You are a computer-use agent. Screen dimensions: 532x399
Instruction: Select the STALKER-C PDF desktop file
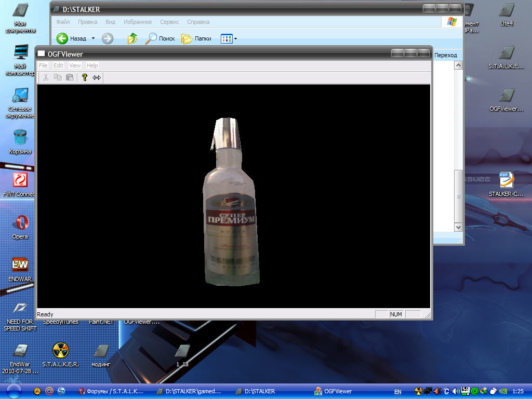[507, 180]
